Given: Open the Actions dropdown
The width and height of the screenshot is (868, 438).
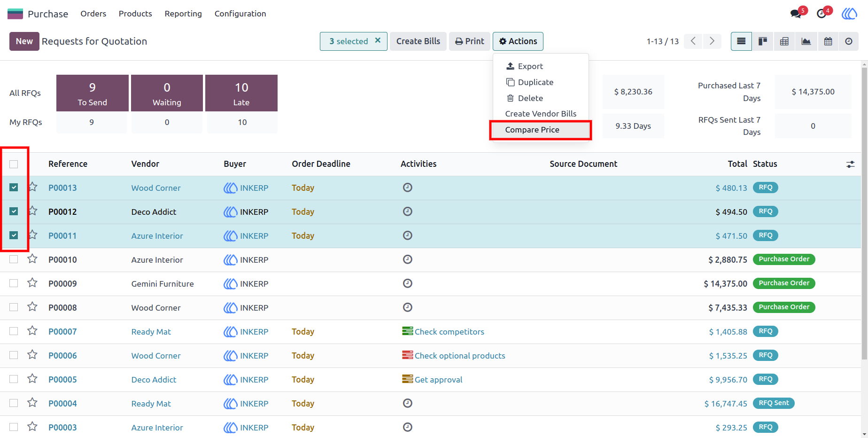Looking at the screenshot, I should click(x=518, y=41).
